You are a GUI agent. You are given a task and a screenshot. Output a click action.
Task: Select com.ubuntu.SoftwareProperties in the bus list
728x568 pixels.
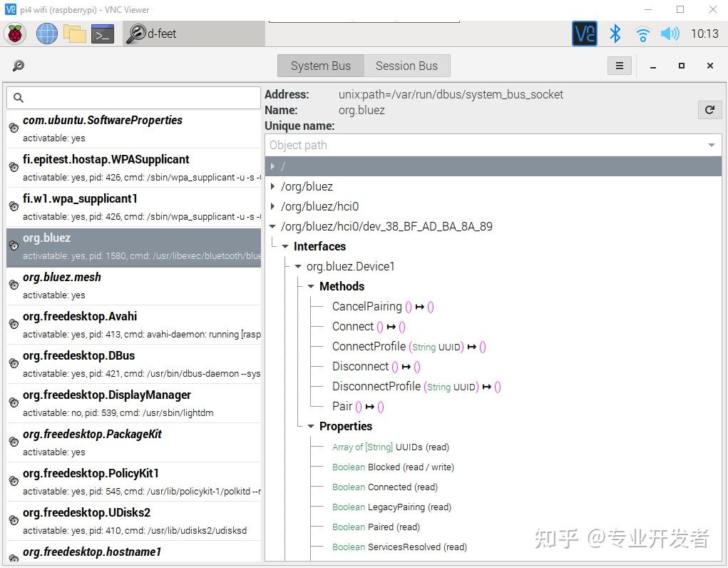click(134, 128)
